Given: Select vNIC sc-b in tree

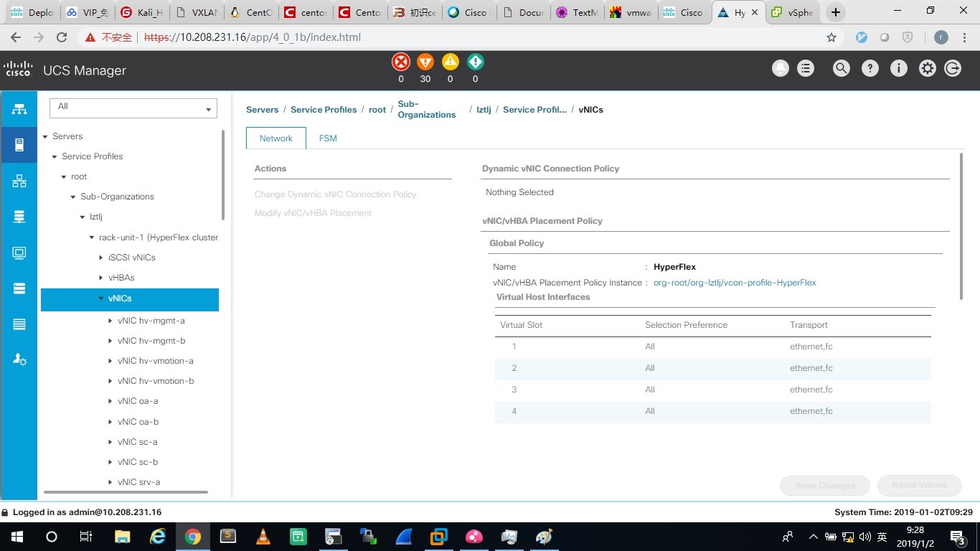Looking at the screenshot, I should pyautogui.click(x=138, y=462).
